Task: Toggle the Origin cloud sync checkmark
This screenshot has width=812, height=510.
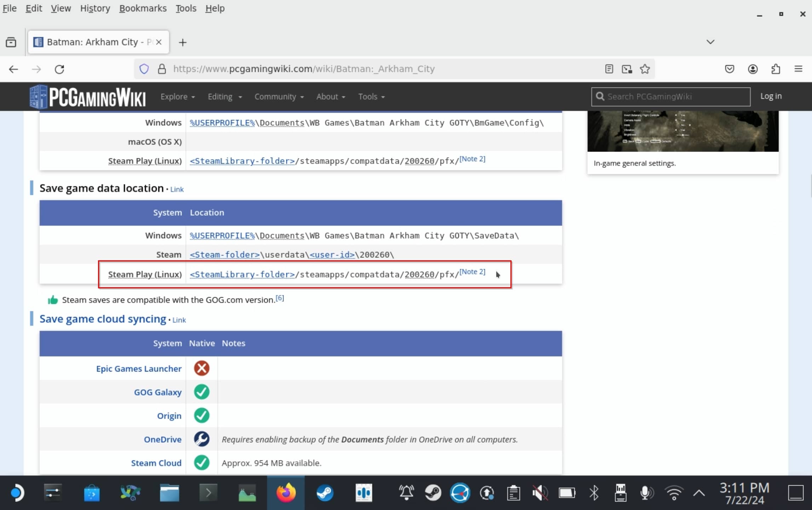Action: (201, 415)
